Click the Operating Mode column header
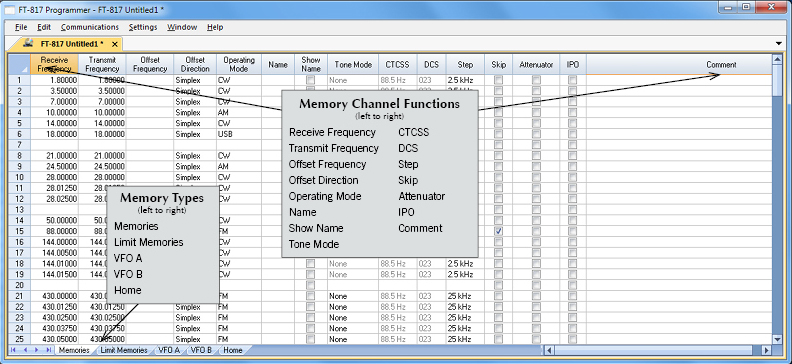 coord(238,65)
